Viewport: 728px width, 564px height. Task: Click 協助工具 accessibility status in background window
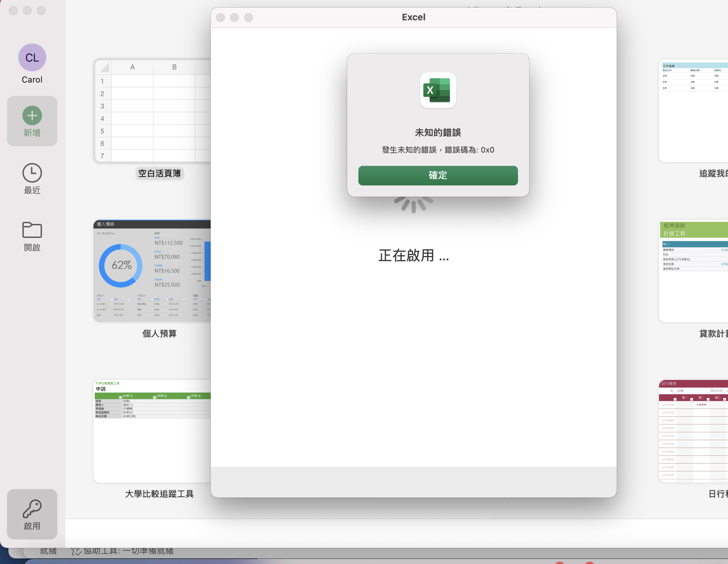122,551
